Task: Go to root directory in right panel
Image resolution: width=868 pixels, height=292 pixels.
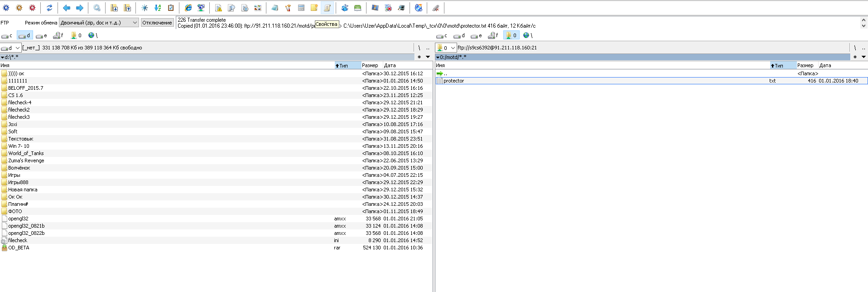Action: [855, 48]
